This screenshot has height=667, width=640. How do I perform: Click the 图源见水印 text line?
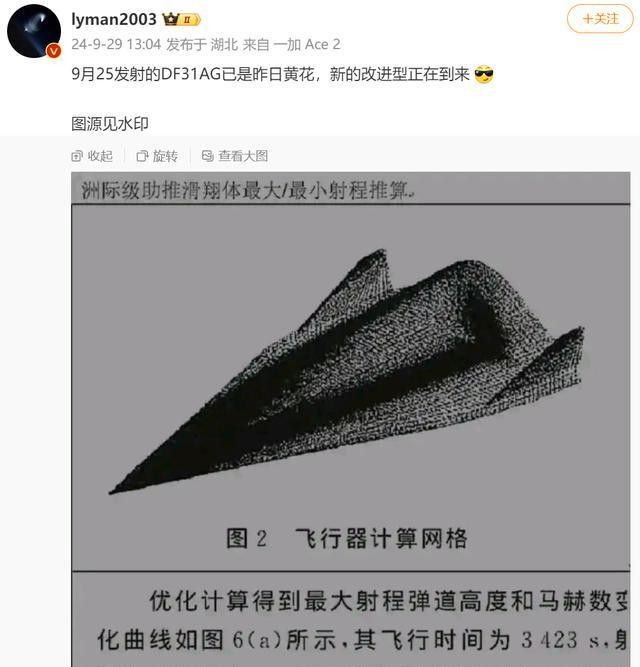110,124
